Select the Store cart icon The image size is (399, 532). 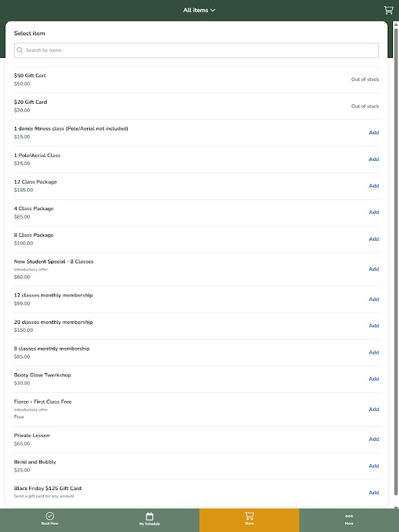pos(249,516)
